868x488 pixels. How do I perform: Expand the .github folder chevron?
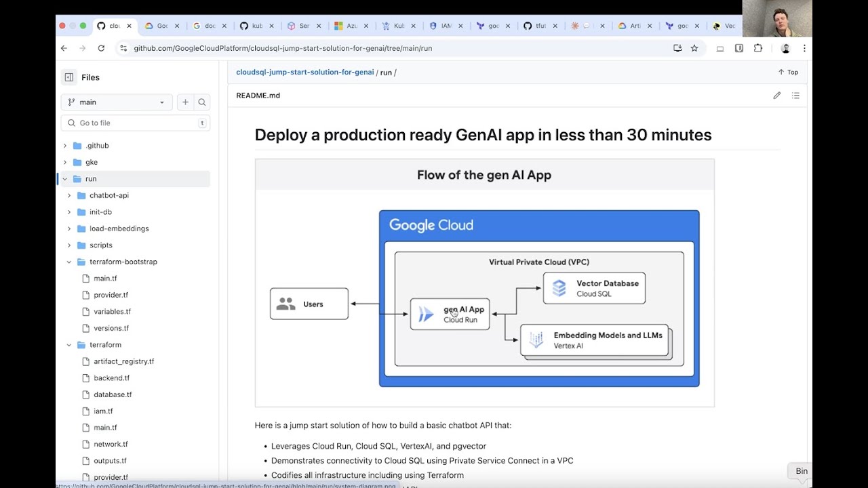point(65,146)
